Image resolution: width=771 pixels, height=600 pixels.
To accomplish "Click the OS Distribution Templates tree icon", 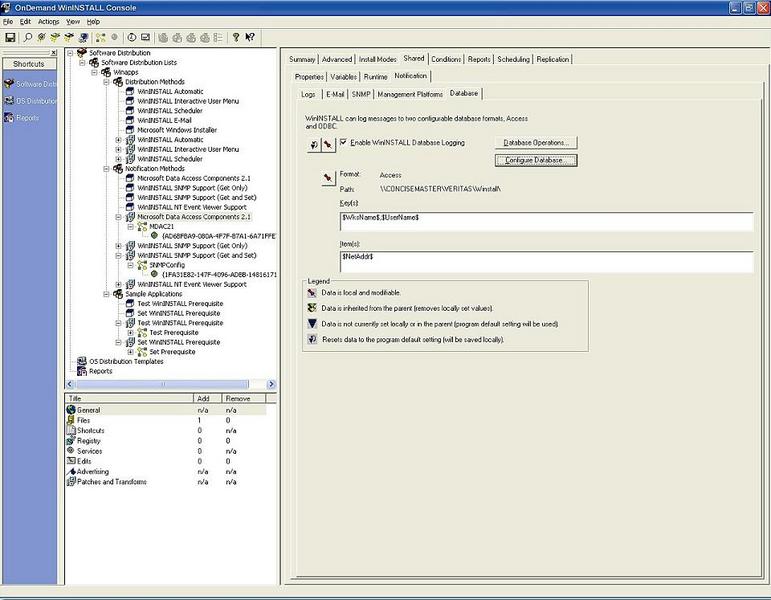I will (82, 361).
